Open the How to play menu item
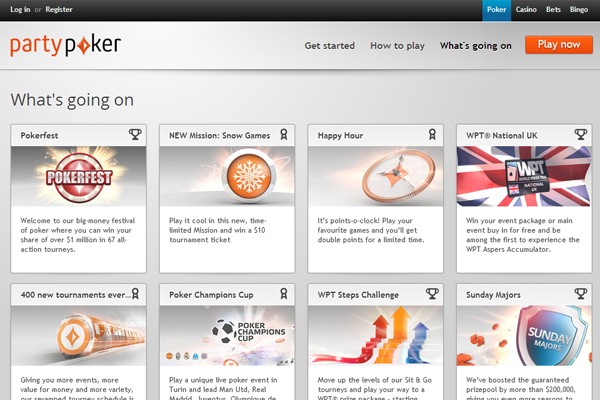Image resolution: width=600 pixels, height=400 pixels. (397, 46)
